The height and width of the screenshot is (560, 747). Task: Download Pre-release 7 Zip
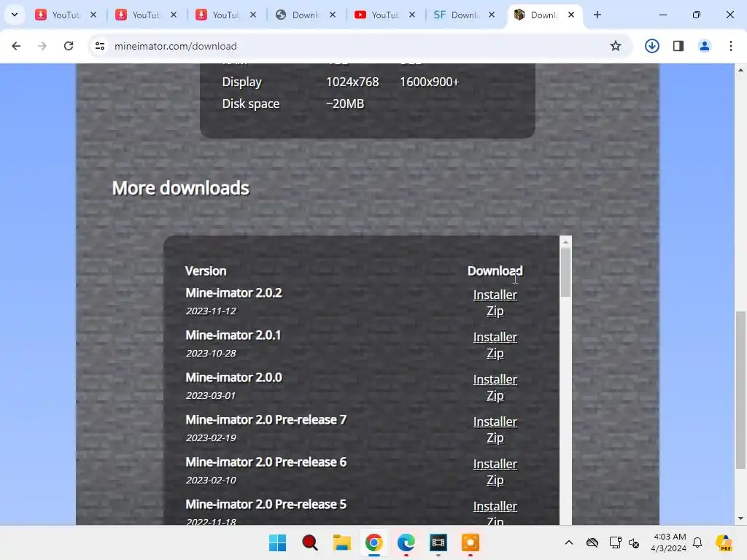click(x=495, y=438)
